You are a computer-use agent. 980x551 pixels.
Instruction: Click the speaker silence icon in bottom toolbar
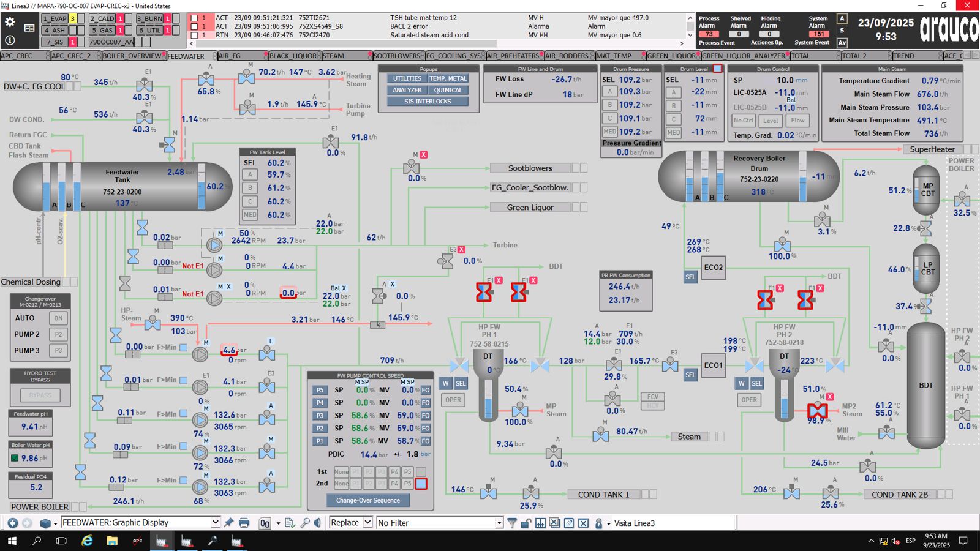(318, 523)
